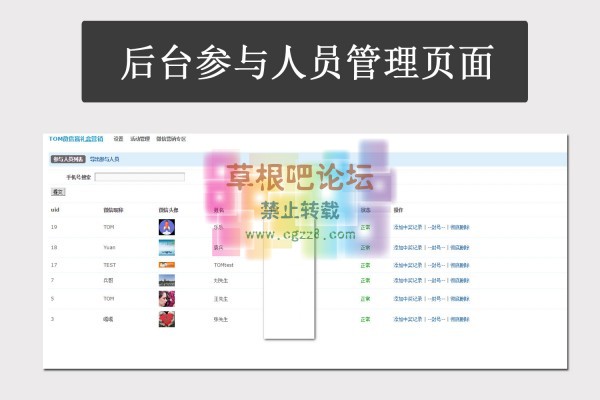This screenshot has height=400, width=600.
Task: Click 彻底删除 for uid 3 row
Action: click(x=460, y=319)
